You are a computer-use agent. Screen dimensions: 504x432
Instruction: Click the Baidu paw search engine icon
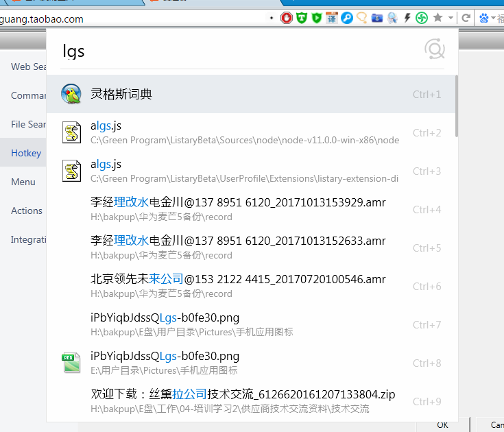point(483,18)
